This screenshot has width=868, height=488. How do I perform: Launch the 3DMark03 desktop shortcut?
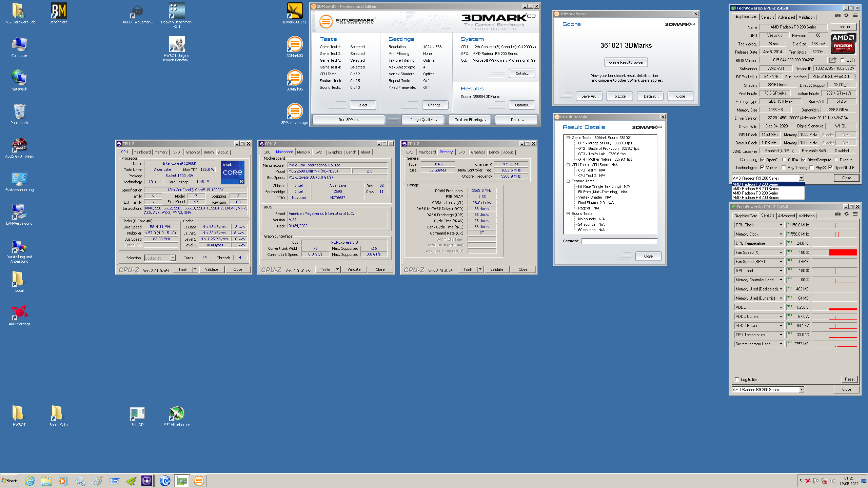pyautogui.click(x=294, y=47)
